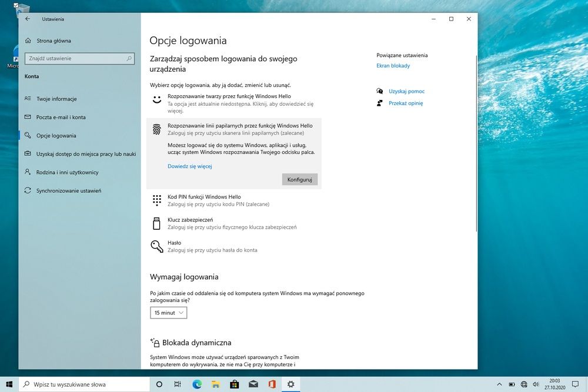588x392 pixels.
Task: Open the notification center icon
Action: 575,384
